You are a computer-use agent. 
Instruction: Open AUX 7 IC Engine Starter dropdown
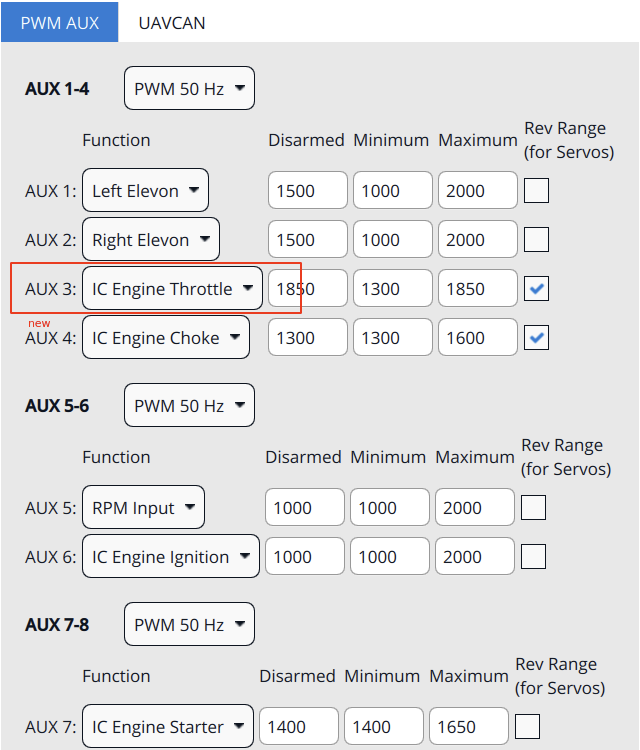[x=167, y=727]
